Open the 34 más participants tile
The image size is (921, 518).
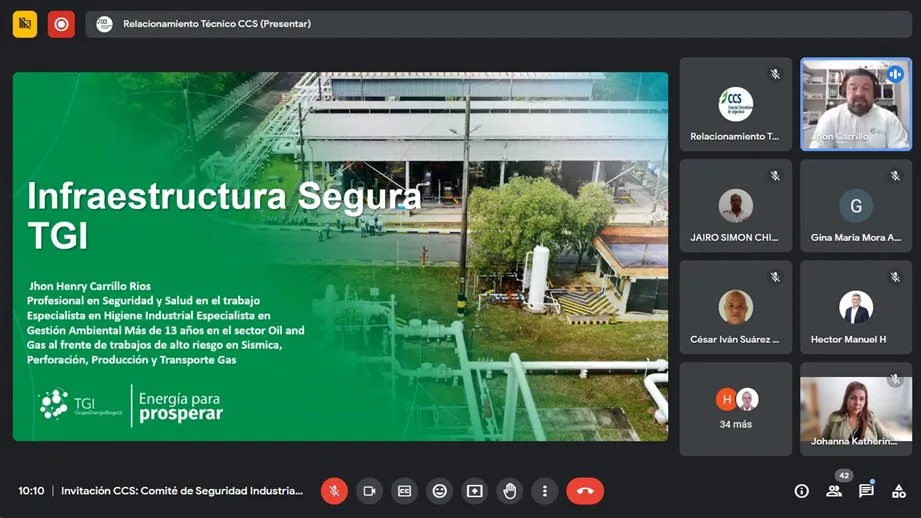tap(735, 409)
